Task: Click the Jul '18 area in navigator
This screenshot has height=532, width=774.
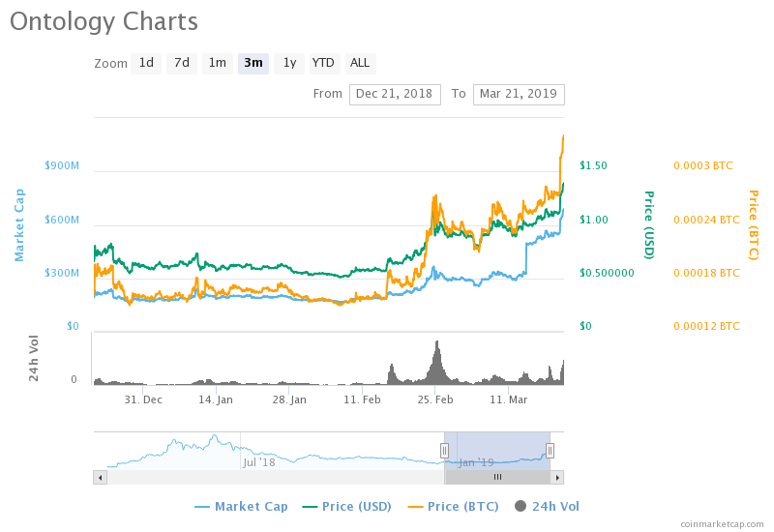Action: pos(258,461)
